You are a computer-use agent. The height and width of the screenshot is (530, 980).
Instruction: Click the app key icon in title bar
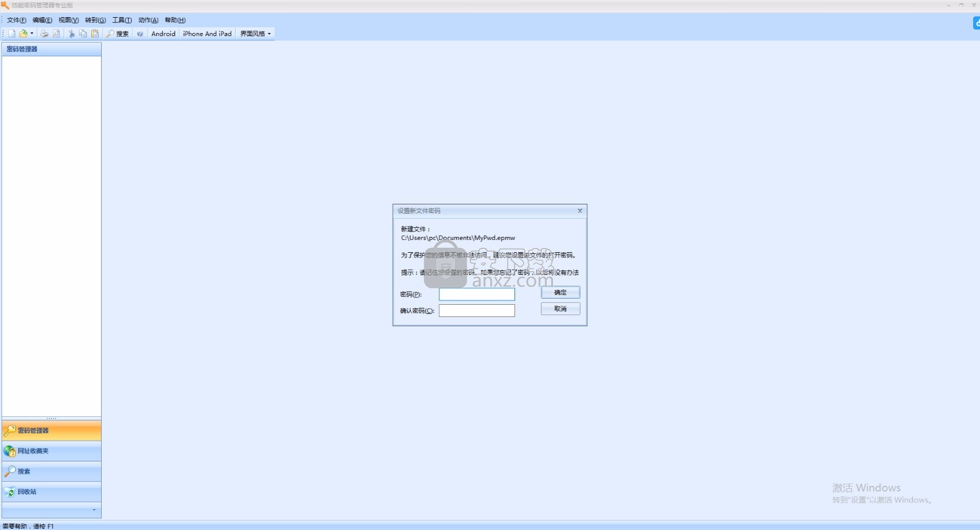(5, 5)
